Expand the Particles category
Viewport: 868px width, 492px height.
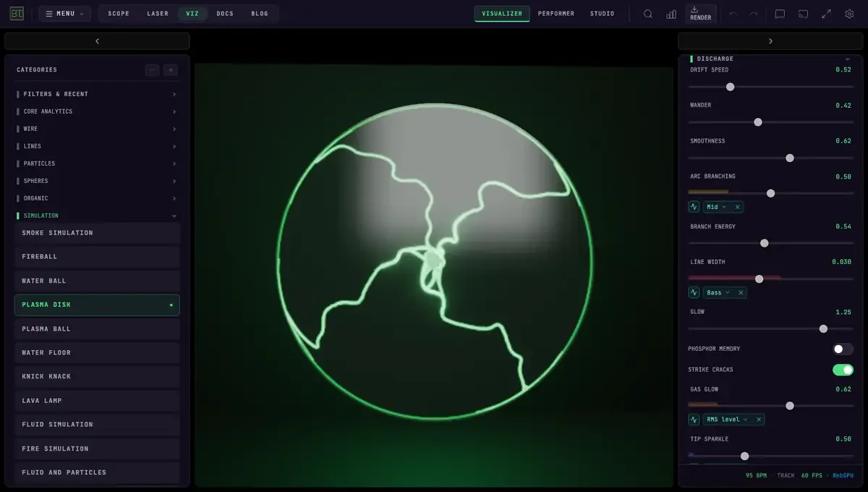pyautogui.click(x=97, y=164)
